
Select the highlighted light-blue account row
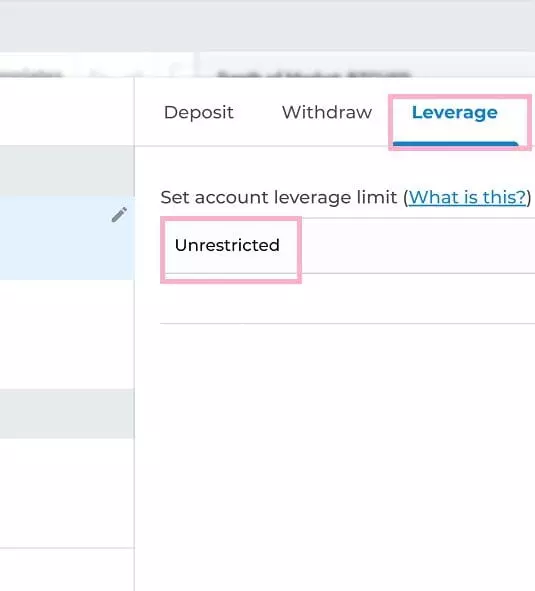click(x=67, y=238)
